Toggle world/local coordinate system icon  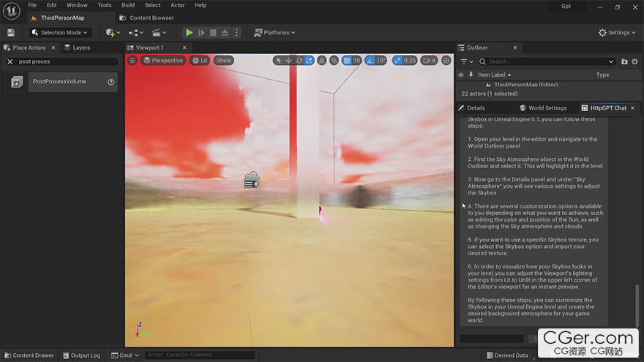coord(322,60)
